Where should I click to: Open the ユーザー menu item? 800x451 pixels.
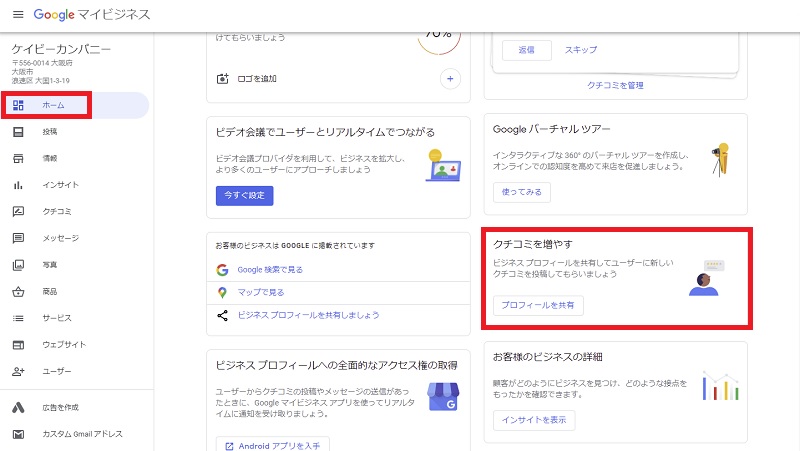point(75,371)
